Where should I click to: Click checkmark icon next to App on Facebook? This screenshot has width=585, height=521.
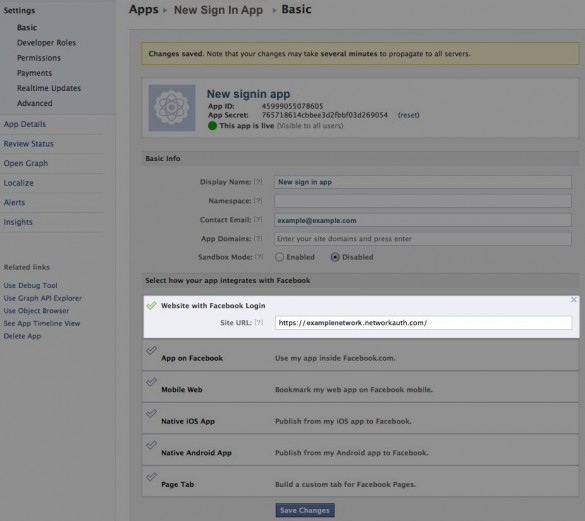coord(151,350)
